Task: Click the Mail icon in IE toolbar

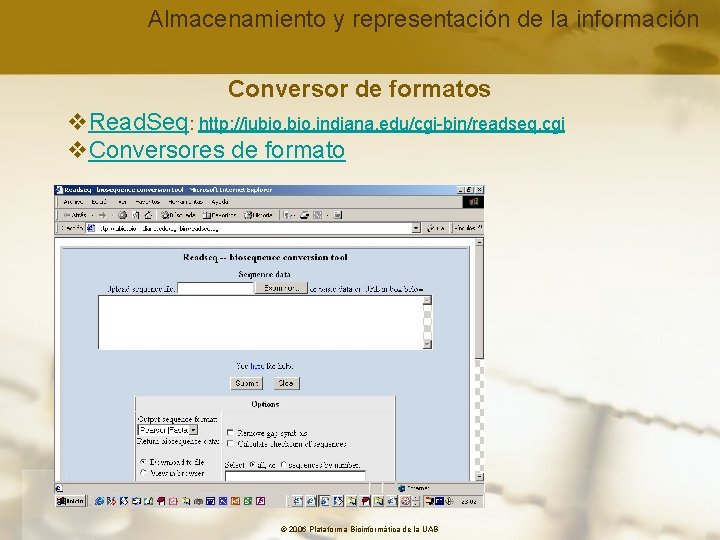Action: 287,215
